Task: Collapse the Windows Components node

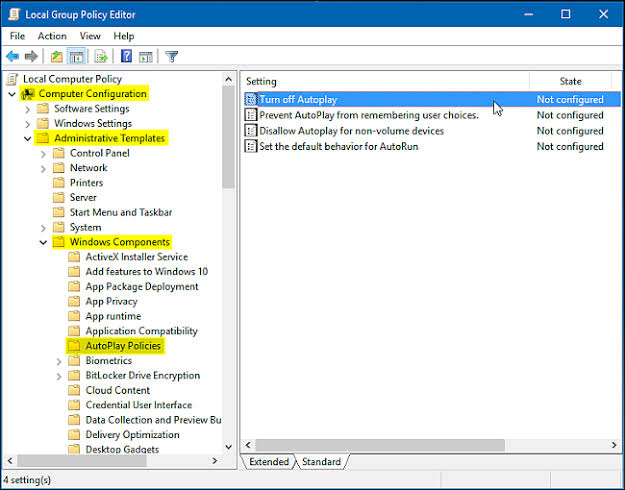Action: click(x=43, y=242)
